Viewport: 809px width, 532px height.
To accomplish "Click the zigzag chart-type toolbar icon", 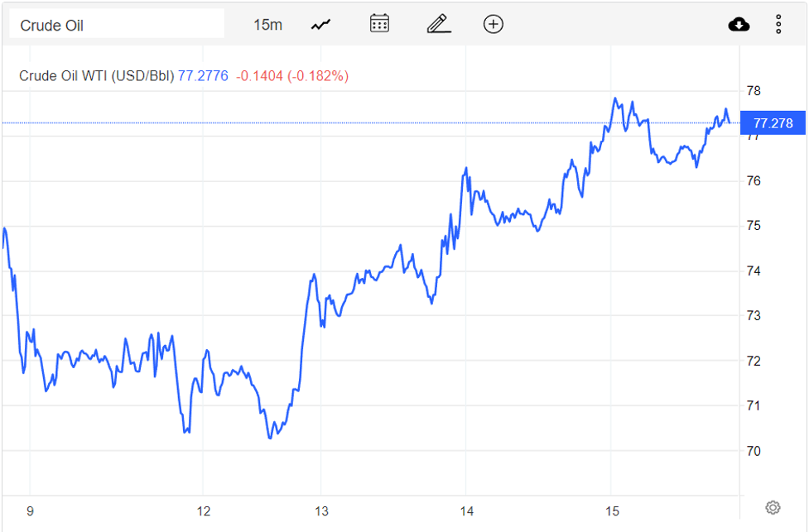I will (320, 23).
